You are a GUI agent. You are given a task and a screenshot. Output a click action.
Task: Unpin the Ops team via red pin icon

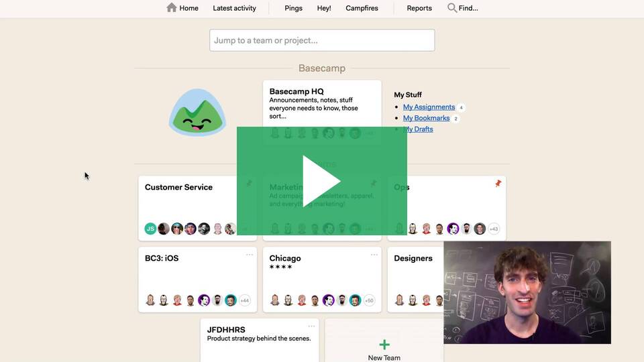[x=498, y=183]
